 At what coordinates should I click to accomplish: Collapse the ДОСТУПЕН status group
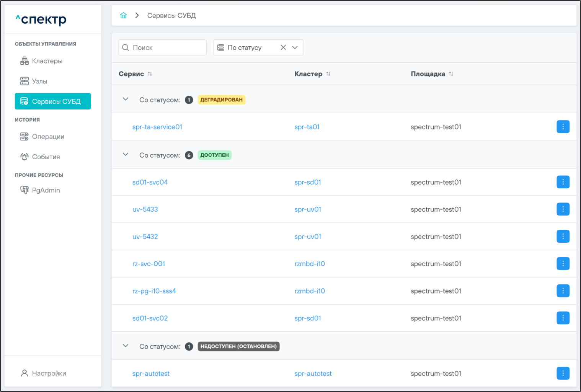(x=126, y=155)
